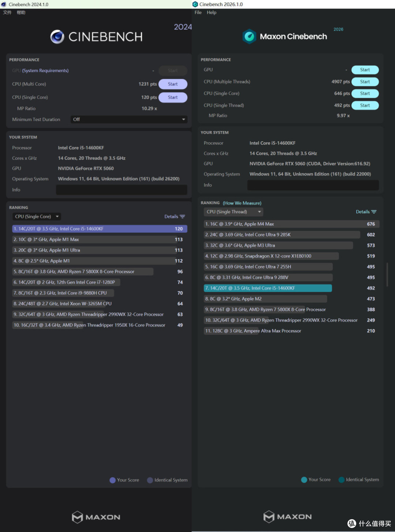The height and width of the screenshot is (532, 395).
Task: Start CPU (Multiple Threads) test in 2026
Action: [365, 82]
